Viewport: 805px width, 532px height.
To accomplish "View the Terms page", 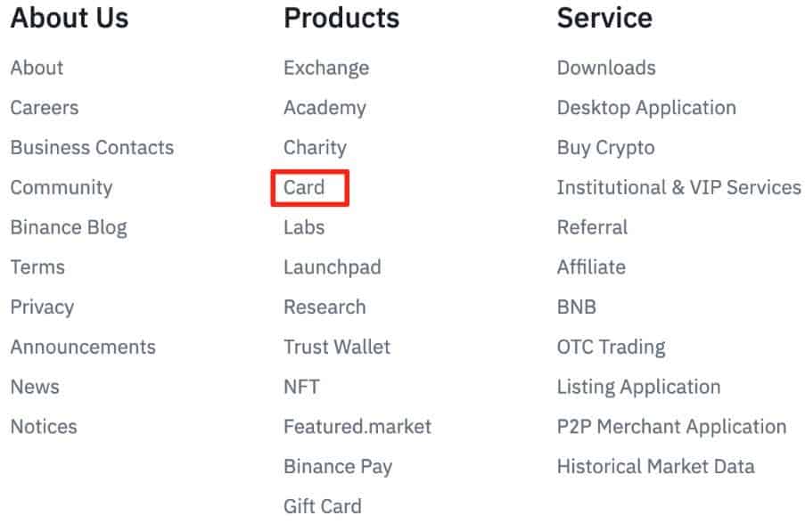I will tap(37, 267).
